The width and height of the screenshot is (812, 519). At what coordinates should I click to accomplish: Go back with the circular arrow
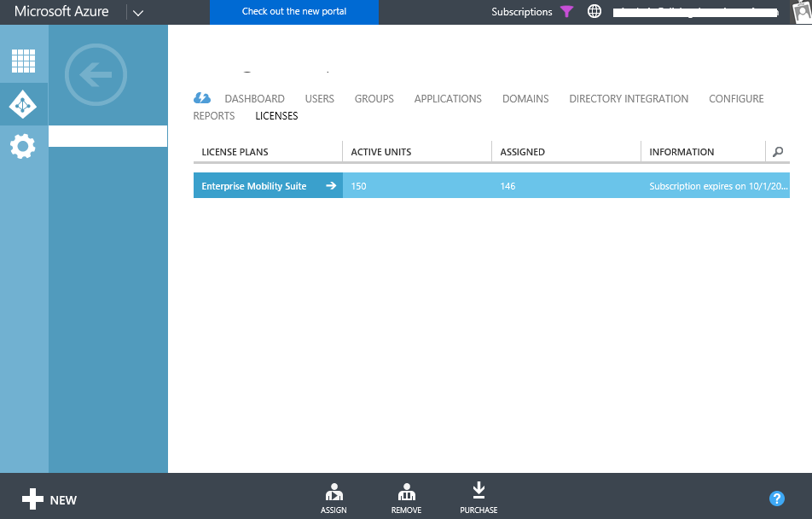pos(96,74)
